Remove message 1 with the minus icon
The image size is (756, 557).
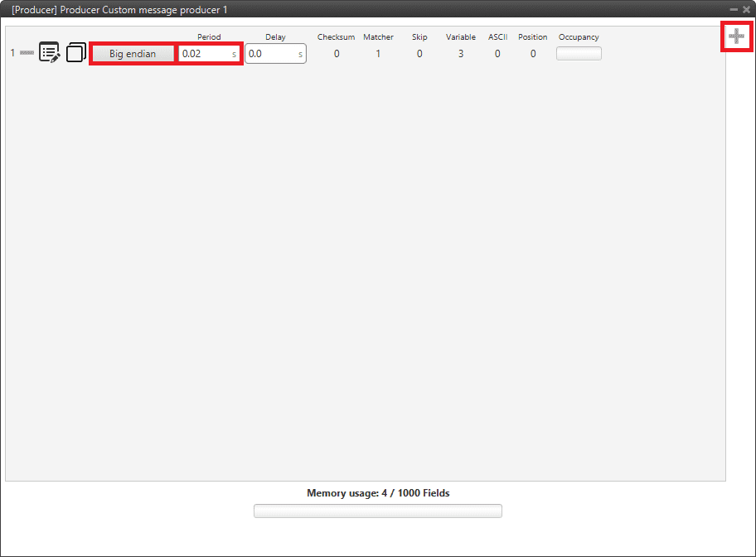click(27, 53)
